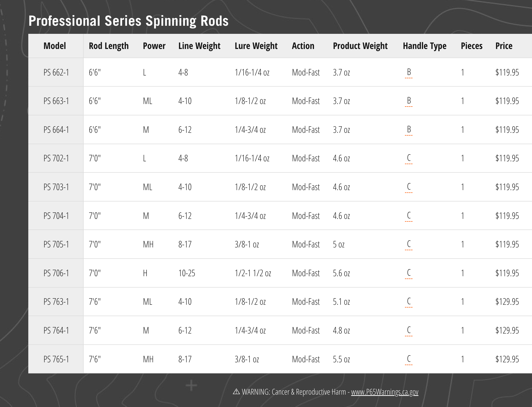Click the Price column header
Image resolution: width=532 pixels, height=407 pixels.
point(504,46)
